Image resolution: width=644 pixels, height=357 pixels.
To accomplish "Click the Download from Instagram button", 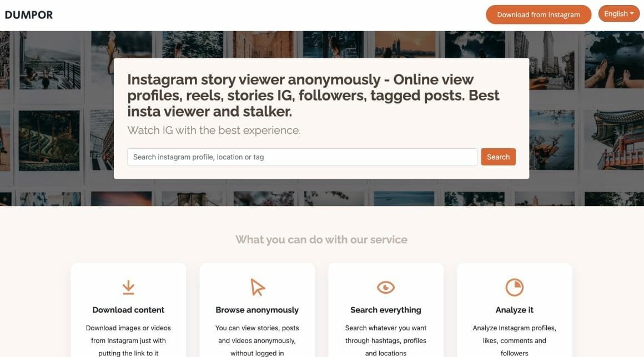I will [539, 15].
